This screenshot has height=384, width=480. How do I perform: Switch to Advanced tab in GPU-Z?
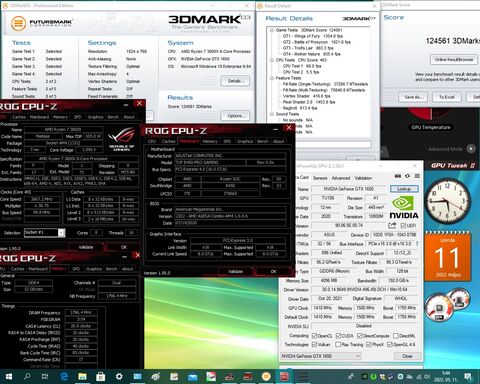(341, 178)
